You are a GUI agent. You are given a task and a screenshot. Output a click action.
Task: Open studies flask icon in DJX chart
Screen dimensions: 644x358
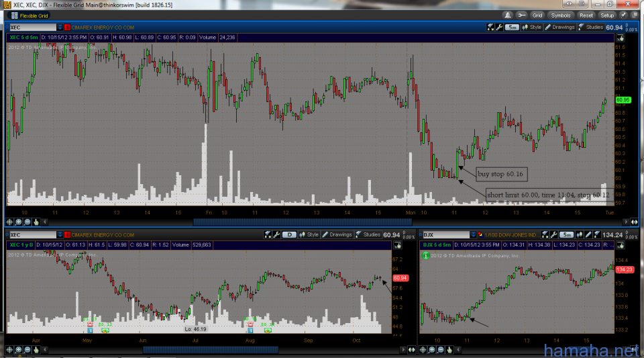coord(597,234)
